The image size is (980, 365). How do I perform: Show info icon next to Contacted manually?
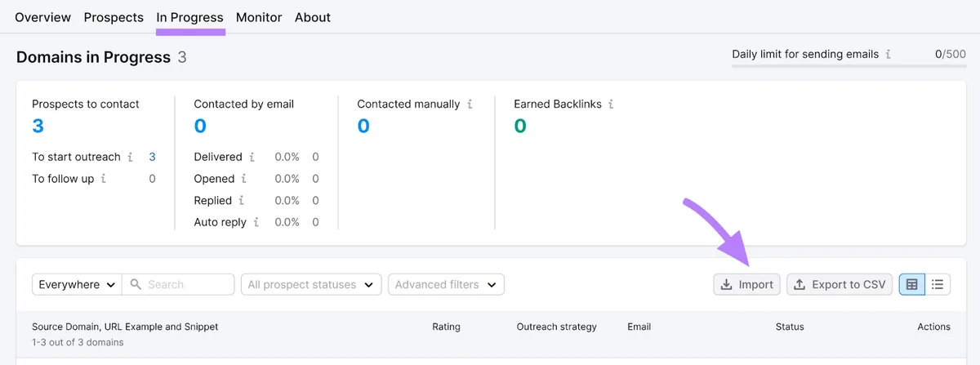click(470, 105)
